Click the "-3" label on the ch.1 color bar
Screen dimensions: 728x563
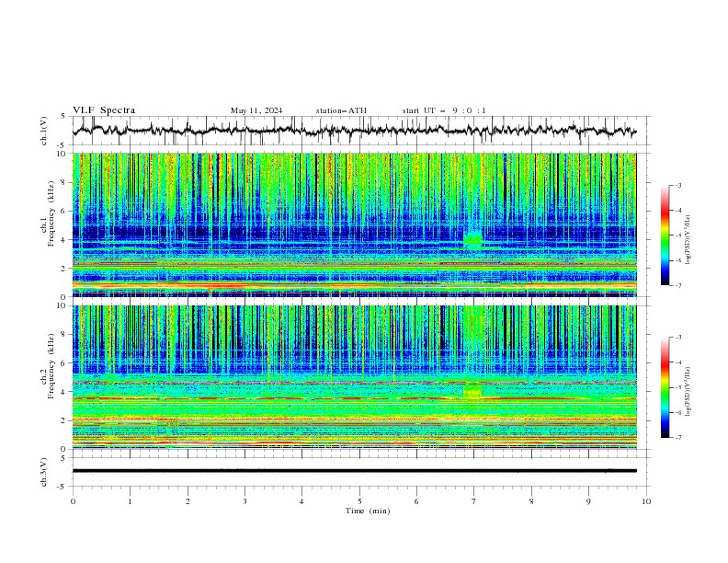click(x=678, y=185)
